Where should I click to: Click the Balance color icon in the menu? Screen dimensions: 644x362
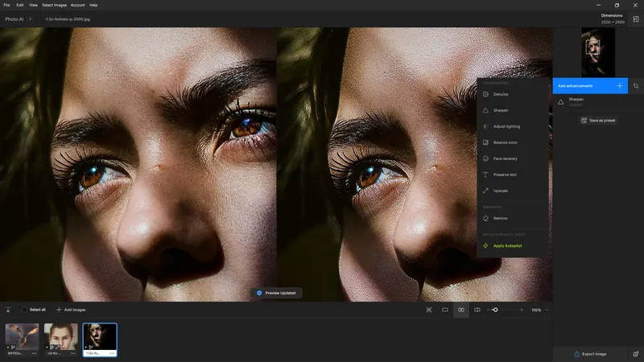[x=485, y=142]
